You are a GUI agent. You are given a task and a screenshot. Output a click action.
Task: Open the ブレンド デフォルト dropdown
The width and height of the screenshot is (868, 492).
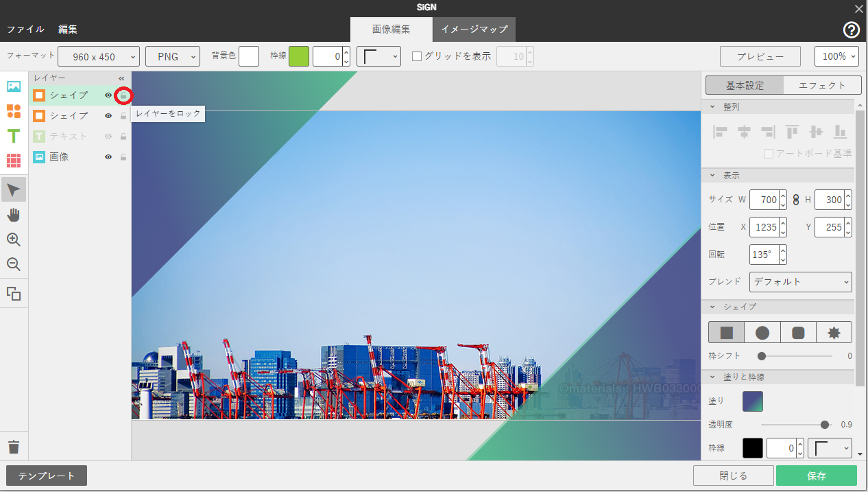click(x=800, y=282)
